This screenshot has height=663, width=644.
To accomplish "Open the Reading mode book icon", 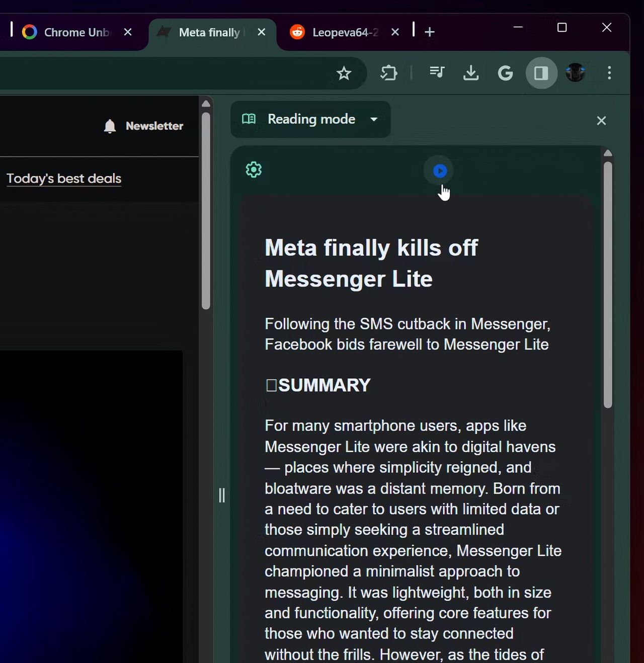I will (249, 119).
